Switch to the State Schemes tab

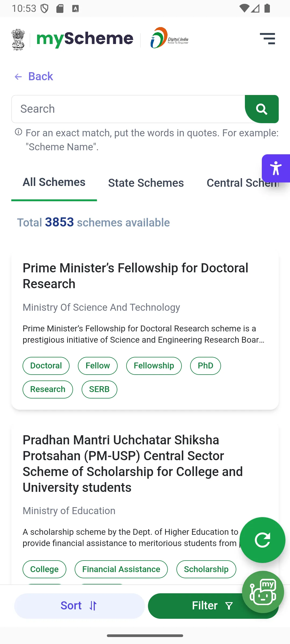[x=146, y=183]
